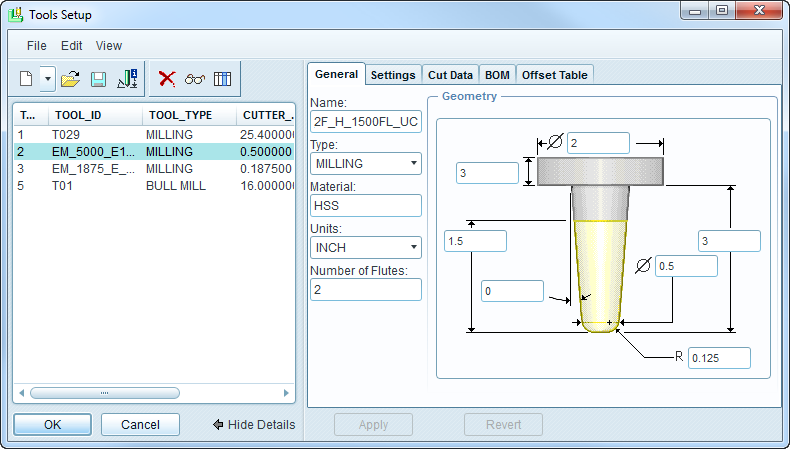Viewport: 790px width, 449px height.
Task: Click the T... position column header
Action: [x=31, y=115]
